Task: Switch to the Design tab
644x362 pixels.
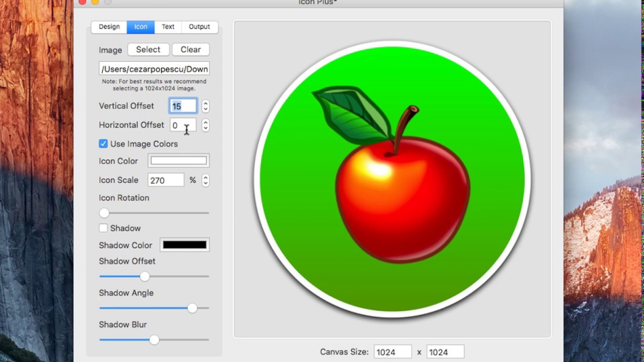Action: pos(109,27)
